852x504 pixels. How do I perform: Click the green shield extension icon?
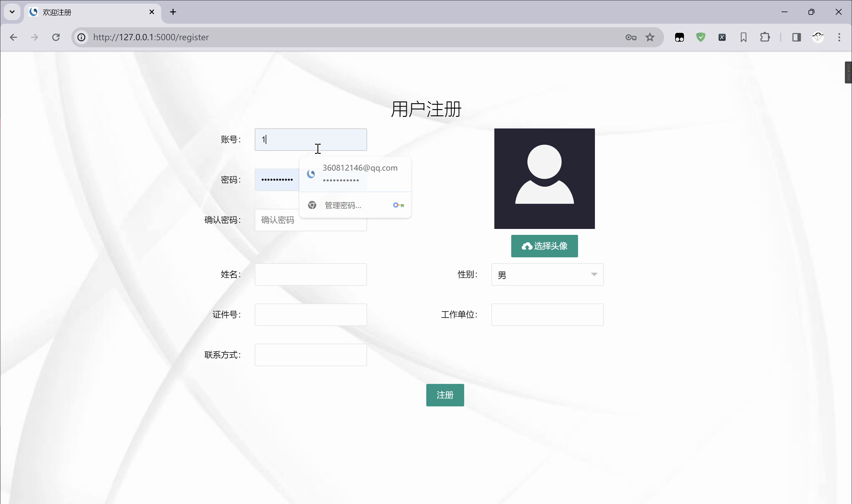click(x=701, y=37)
